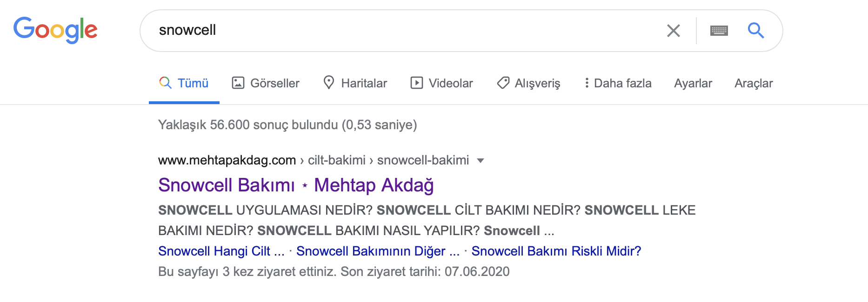Open the Araçlar search tools

coord(754,83)
